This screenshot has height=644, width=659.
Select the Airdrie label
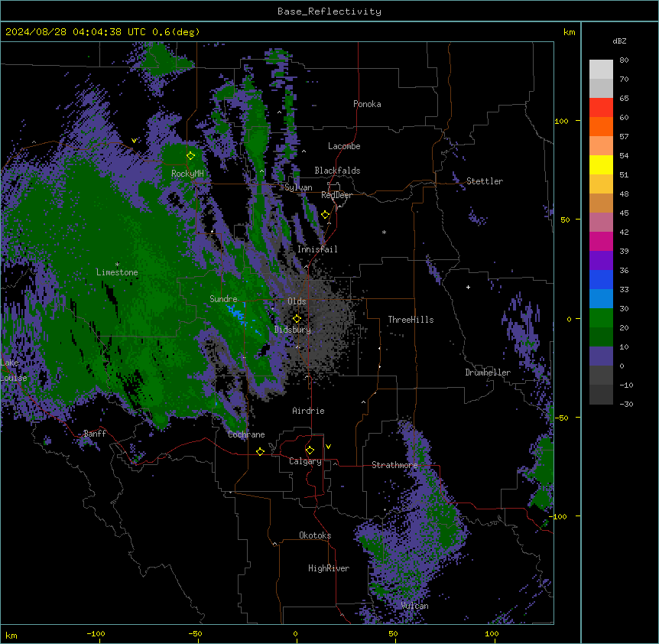pyautogui.click(x=309, y=411)
